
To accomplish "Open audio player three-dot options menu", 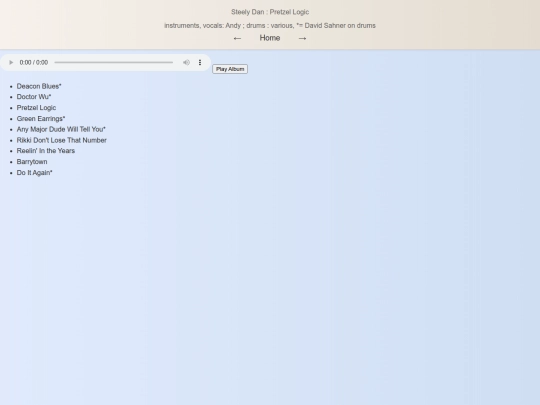I will point(200,62).
